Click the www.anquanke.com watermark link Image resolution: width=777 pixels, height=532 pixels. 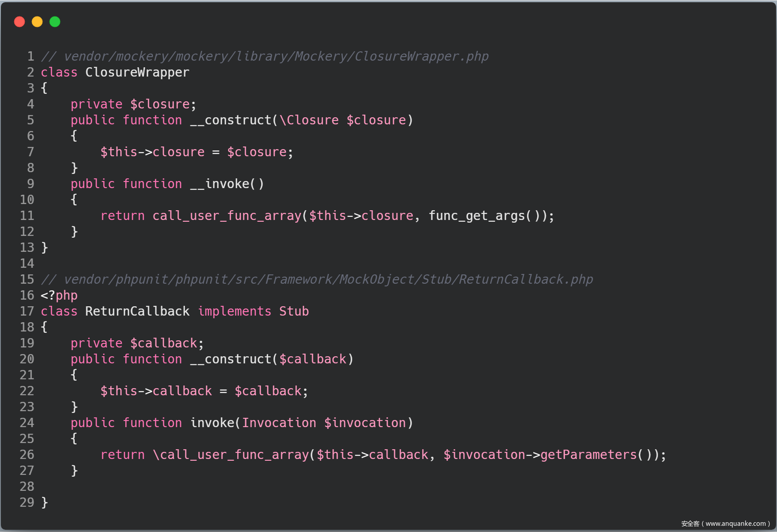pyautogui.click(x=735, y=524)
